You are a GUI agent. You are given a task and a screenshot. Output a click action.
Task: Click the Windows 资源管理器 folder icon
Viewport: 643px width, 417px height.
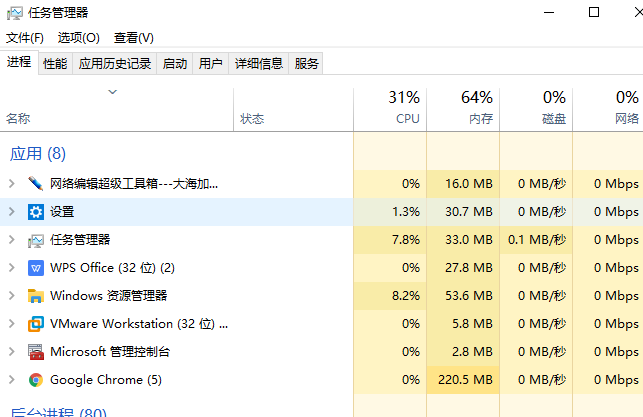(36, 296)
